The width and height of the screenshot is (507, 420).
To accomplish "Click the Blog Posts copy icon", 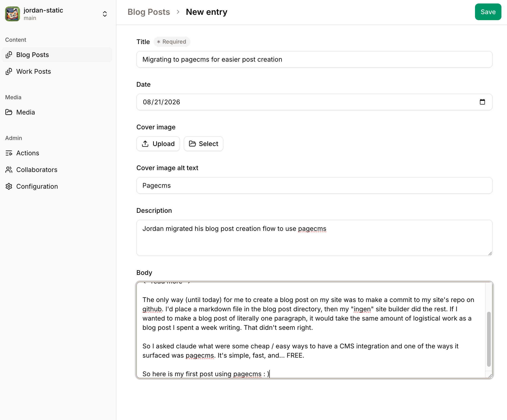I will [x=9, y=55].
